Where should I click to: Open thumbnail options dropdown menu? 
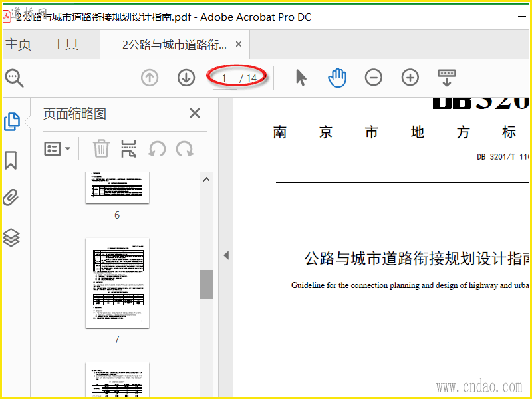[57, 148]
